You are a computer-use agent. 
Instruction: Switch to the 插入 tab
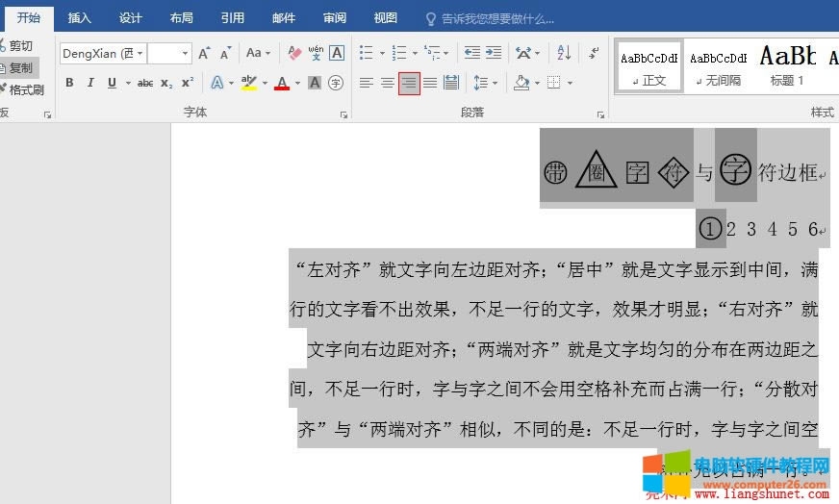(80, 17)
